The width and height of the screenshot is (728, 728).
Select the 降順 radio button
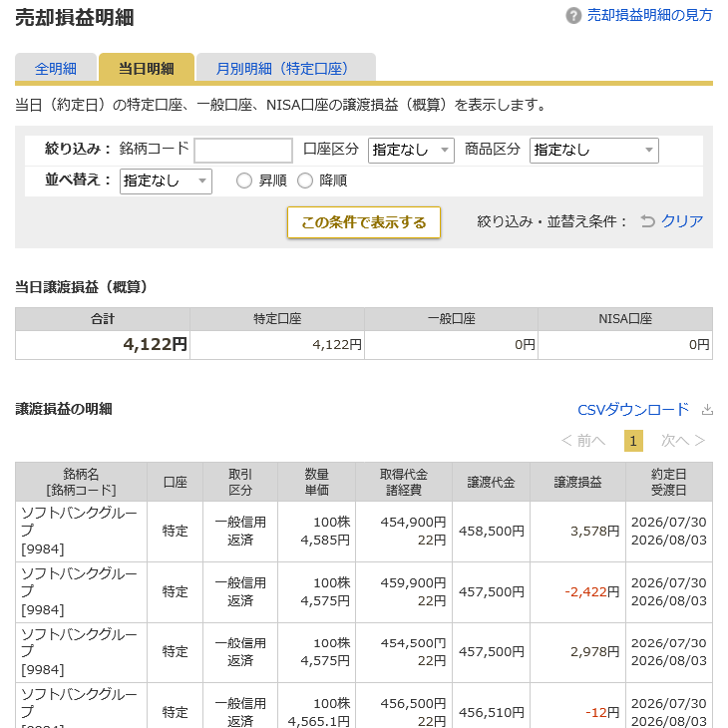tap(305, 181)
